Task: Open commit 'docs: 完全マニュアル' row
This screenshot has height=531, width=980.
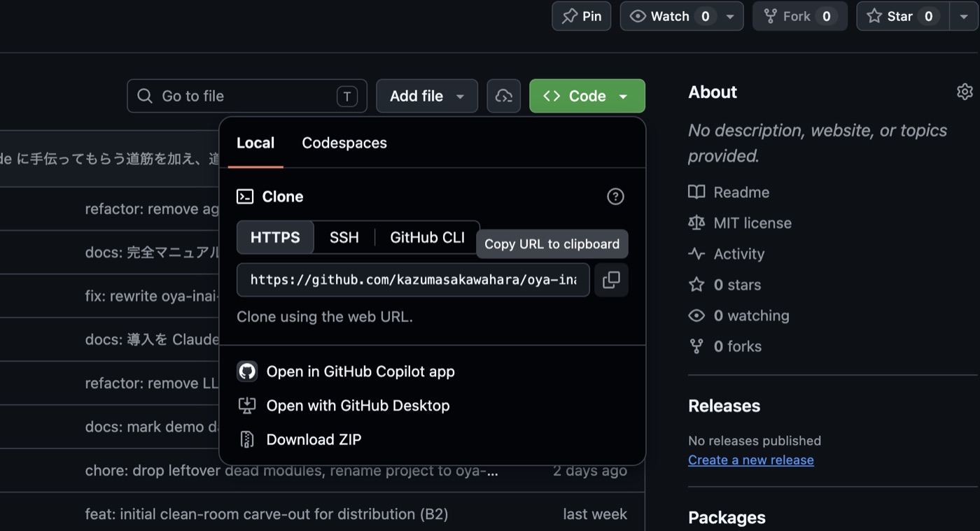Action: 152,252
